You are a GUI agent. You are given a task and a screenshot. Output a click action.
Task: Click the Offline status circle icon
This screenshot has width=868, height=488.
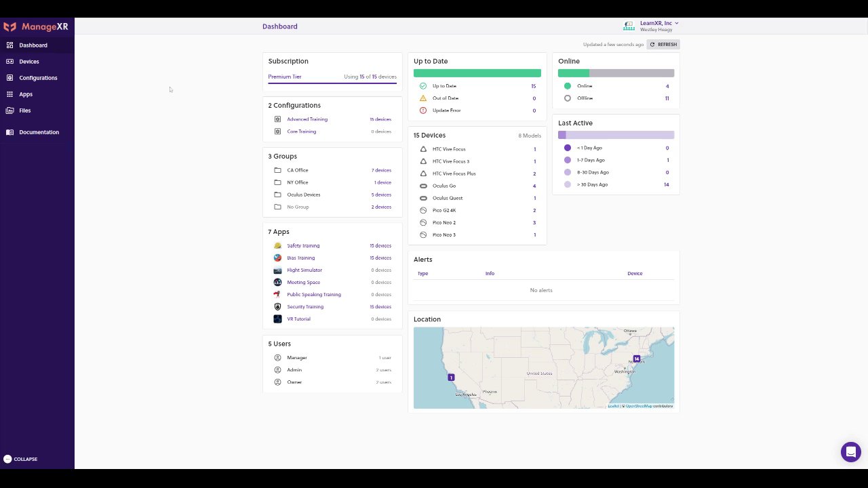[x=568, y=98]
